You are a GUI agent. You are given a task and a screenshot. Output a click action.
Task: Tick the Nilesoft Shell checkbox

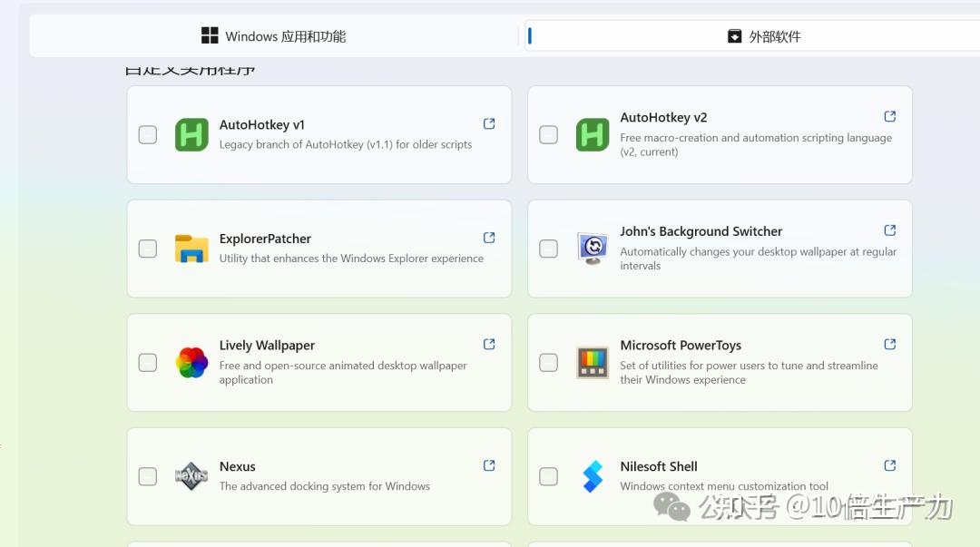548,476
